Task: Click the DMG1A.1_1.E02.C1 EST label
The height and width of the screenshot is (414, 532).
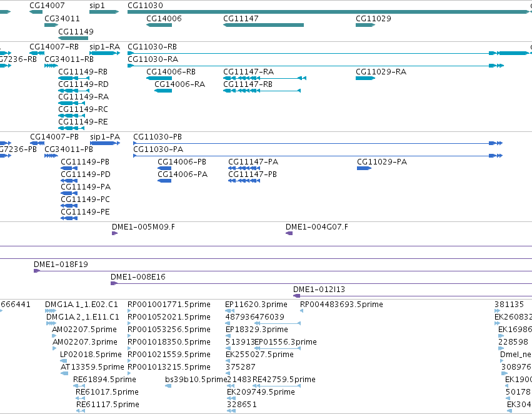Action: coord(81,305)
